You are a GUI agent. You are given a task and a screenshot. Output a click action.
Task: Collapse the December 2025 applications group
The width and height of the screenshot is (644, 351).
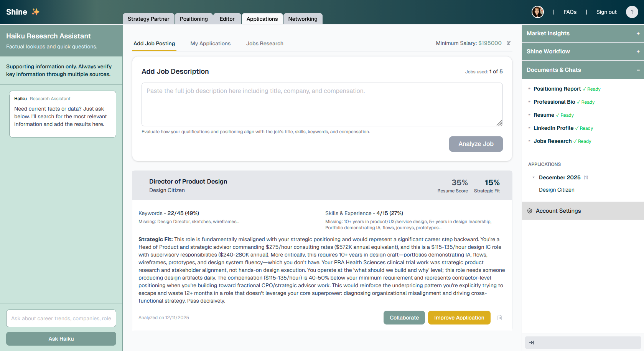tap(534, 177)
